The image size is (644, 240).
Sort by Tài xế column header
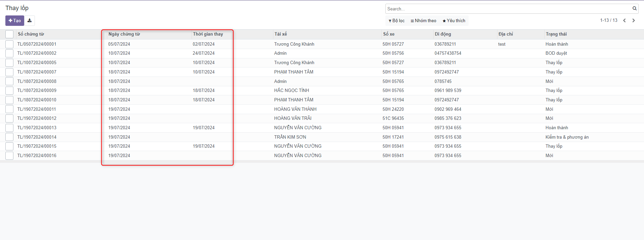pos(280,34)
